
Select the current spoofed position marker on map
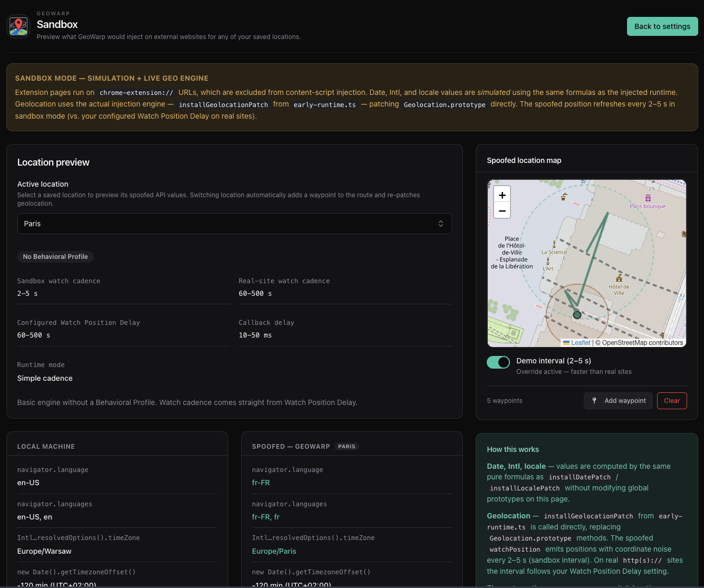tap(577, 315)
